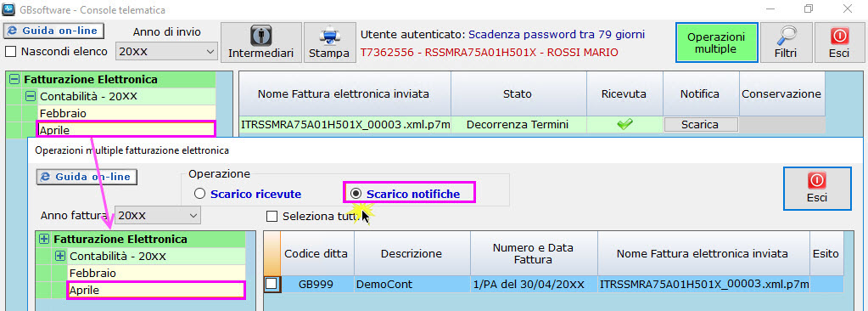Screen dimensions: 868x311
Task: Click the Operazioni multiple button
Action: 716,42
